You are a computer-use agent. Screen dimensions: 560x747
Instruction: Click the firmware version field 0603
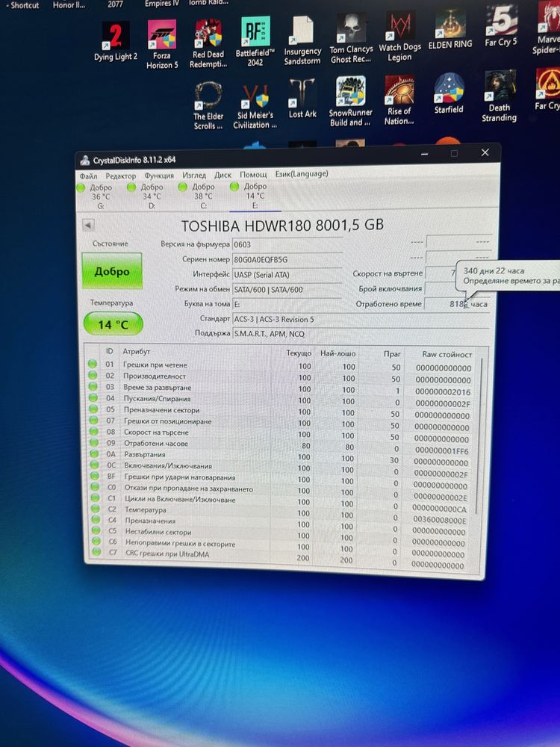click(x=287, y=244)
